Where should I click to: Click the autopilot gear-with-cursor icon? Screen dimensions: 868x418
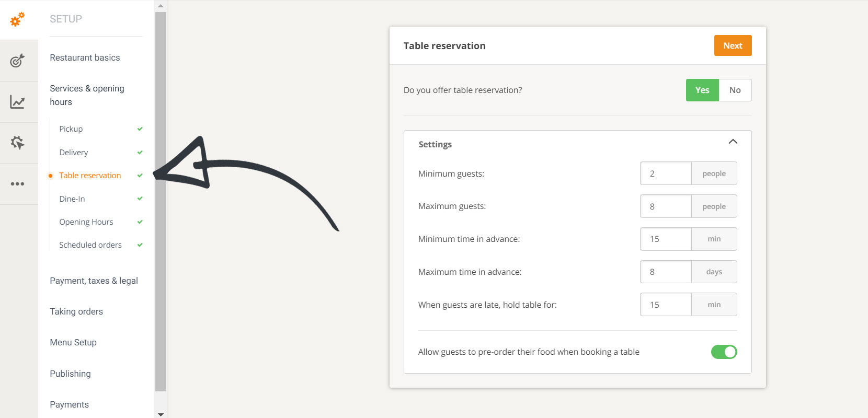pos(17,142)
